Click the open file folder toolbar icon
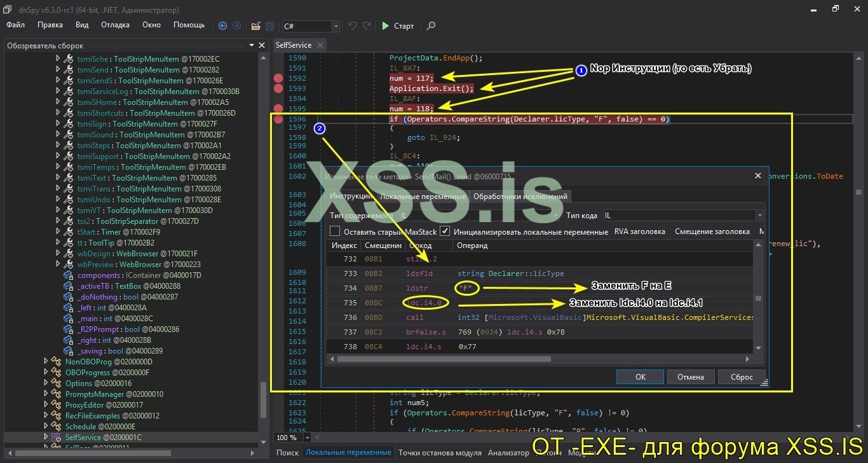 point(255,26)
